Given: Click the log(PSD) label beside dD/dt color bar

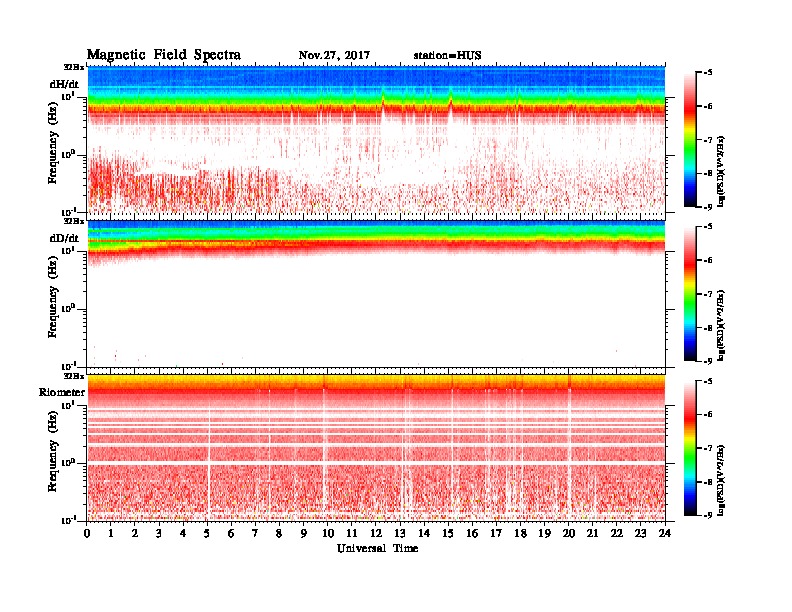Looking at the screenshot, I should (x=721, y=325).
